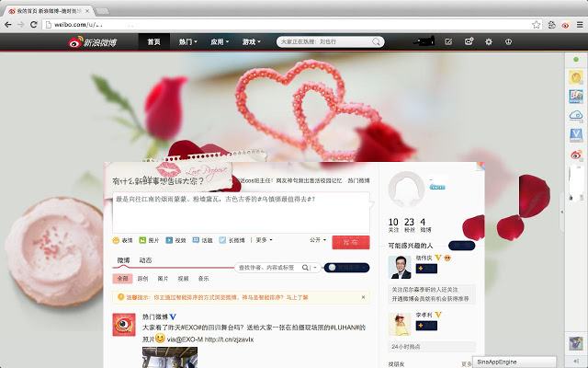Click the browser forward arrow
588x368 pixels.
(x=20, y=25)
